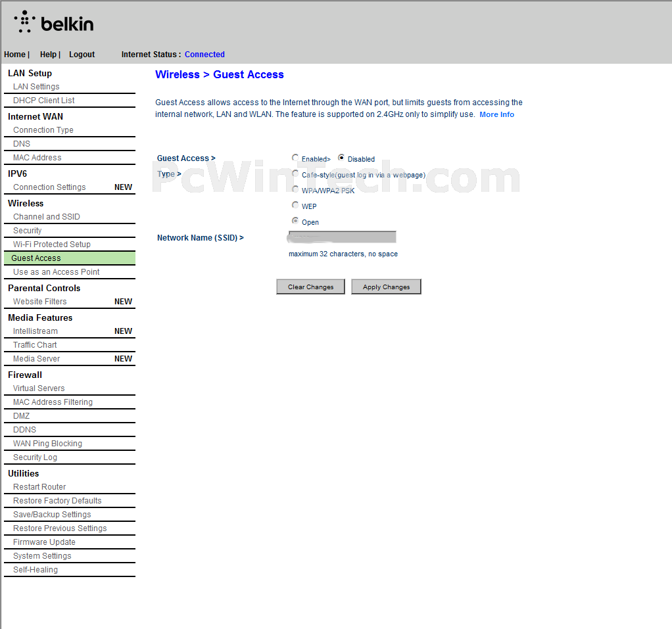Choose WEP security type

click(295, 205)
